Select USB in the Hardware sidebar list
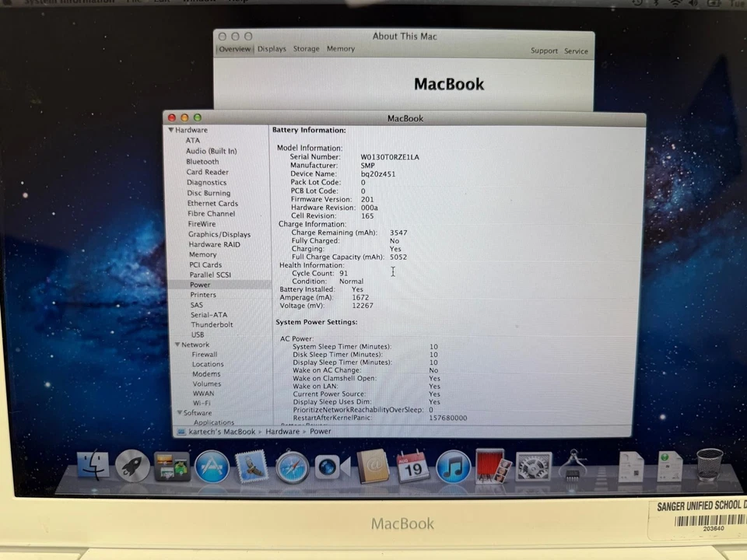The width and height of the screenshot is (747, 560). tap(197, 334)
